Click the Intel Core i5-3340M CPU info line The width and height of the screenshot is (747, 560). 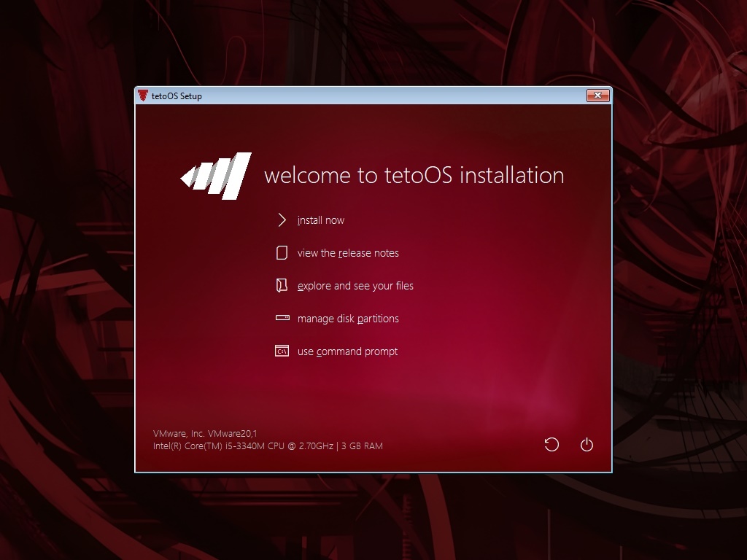268,446
